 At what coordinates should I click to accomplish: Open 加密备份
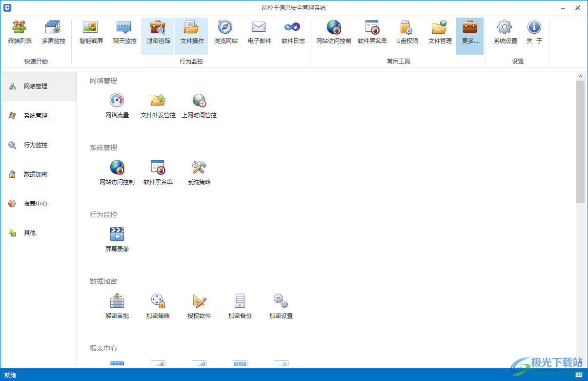[240, 306]
